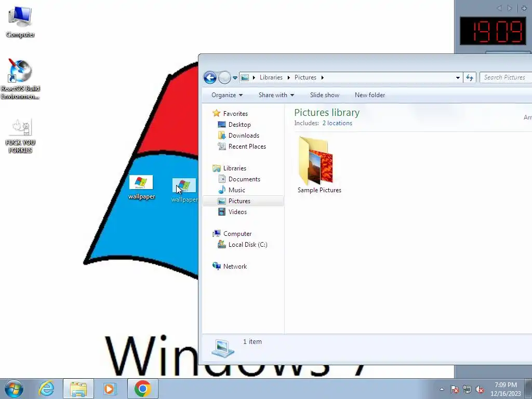Open Local Disk (C:)

[248, 245]
